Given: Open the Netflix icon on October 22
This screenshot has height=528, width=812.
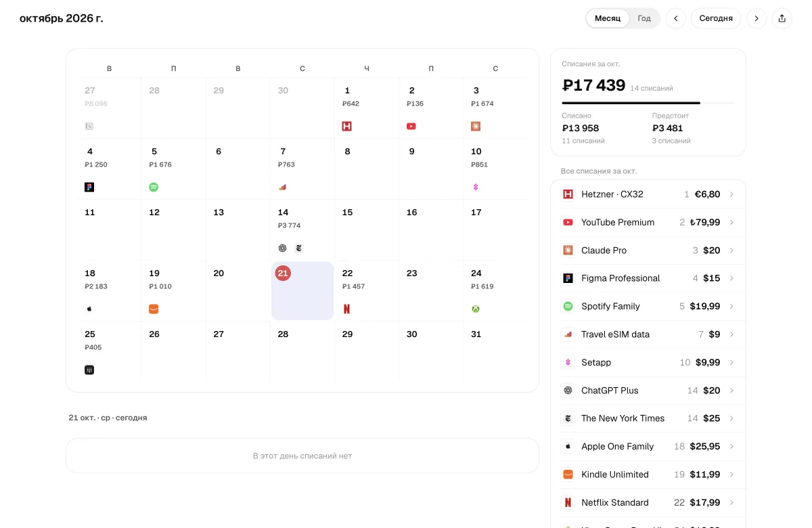Looking at the screenshot, I should point(347,309).
